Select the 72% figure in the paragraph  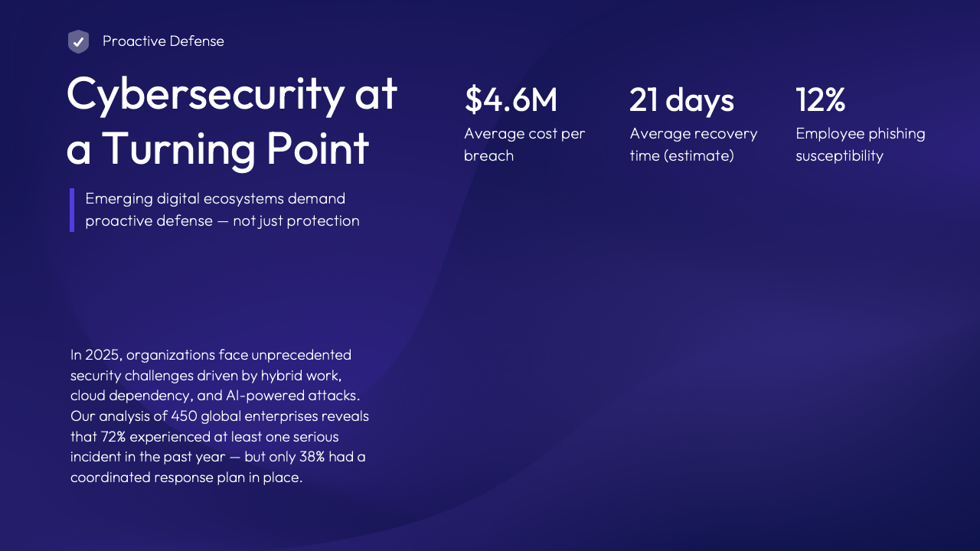click(113, 437)
